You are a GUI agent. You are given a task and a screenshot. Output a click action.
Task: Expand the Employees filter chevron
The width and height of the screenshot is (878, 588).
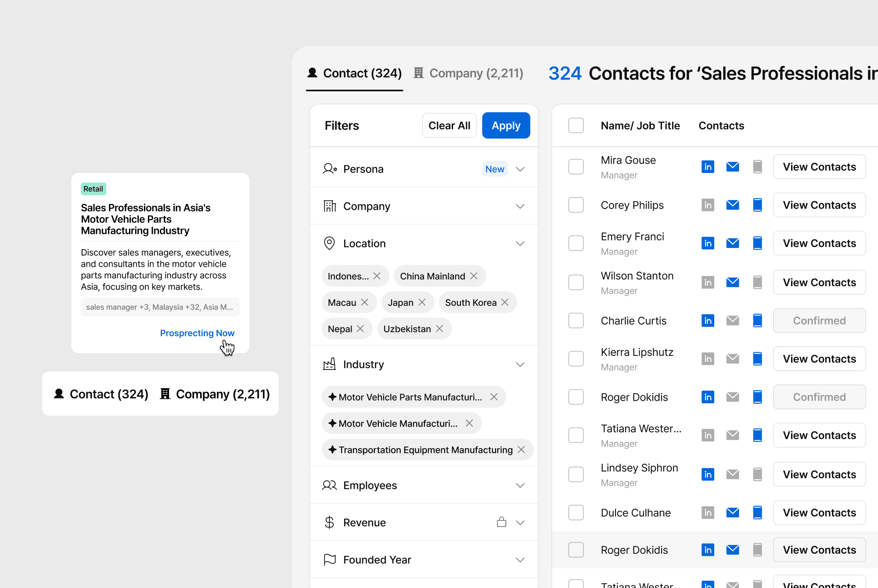tap(520, 485)
